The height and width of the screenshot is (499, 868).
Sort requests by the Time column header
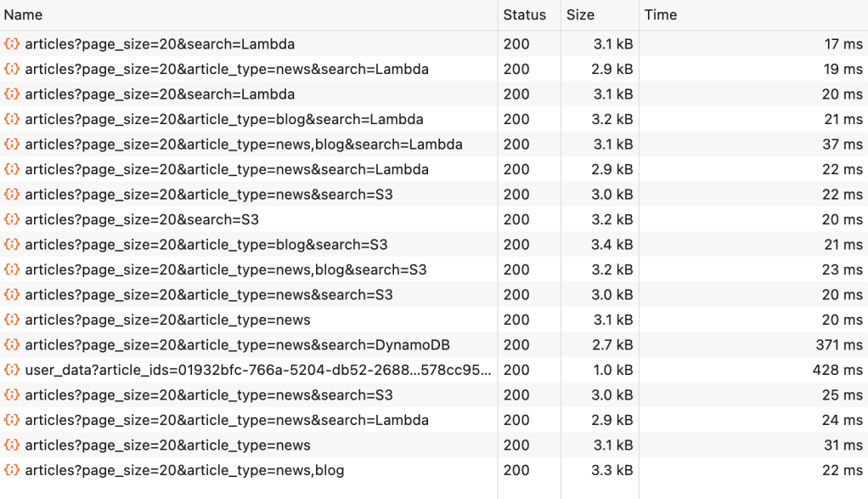click(x=660, y=15)
